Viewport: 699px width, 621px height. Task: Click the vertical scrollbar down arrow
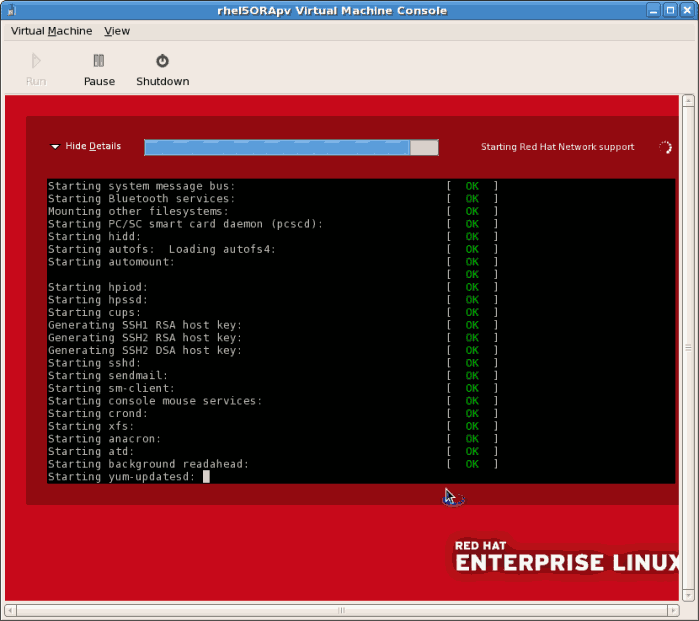click(x=689, y=595)
